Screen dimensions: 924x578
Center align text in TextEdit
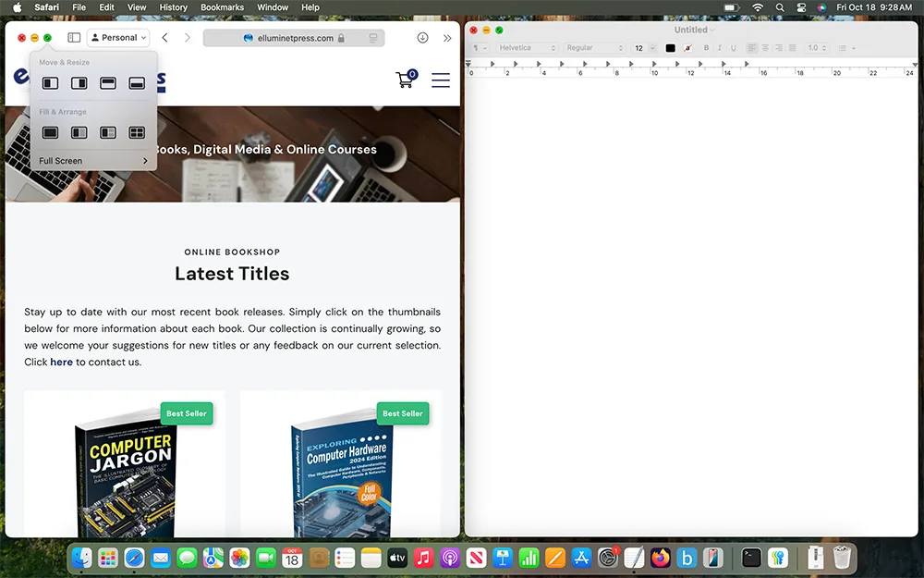765,48
